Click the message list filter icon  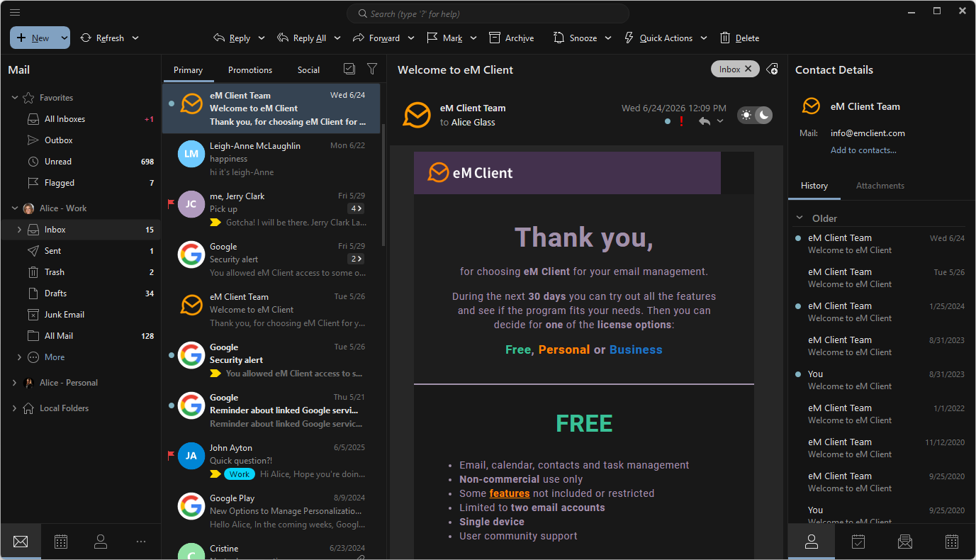click(372, 69)
